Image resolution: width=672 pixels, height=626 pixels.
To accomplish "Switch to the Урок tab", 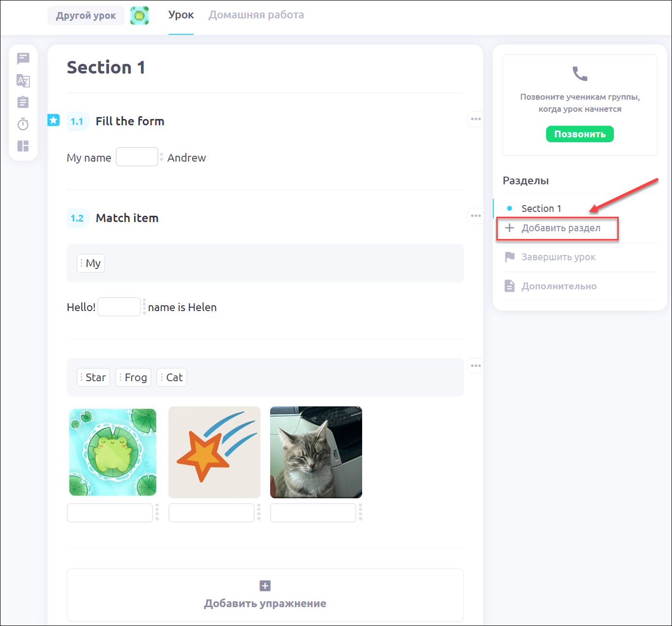I will [181, 15].
